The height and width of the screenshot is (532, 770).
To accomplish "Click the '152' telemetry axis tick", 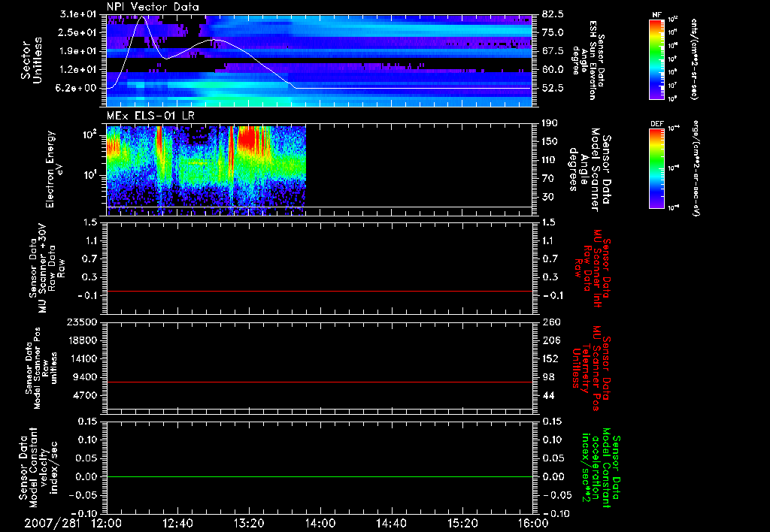I will pyautogui.click(x=550, y=358).
